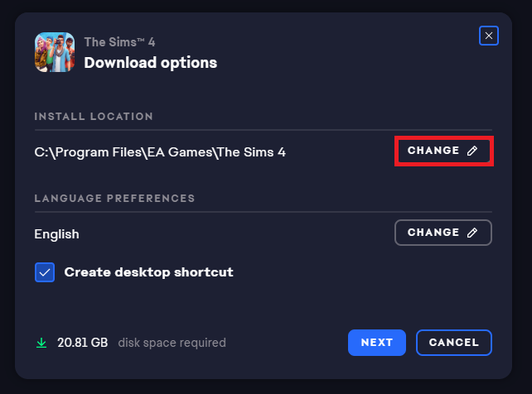Proceed with the NEXT button
Screen dimensions: 532x394
click(x=377, y=342)
